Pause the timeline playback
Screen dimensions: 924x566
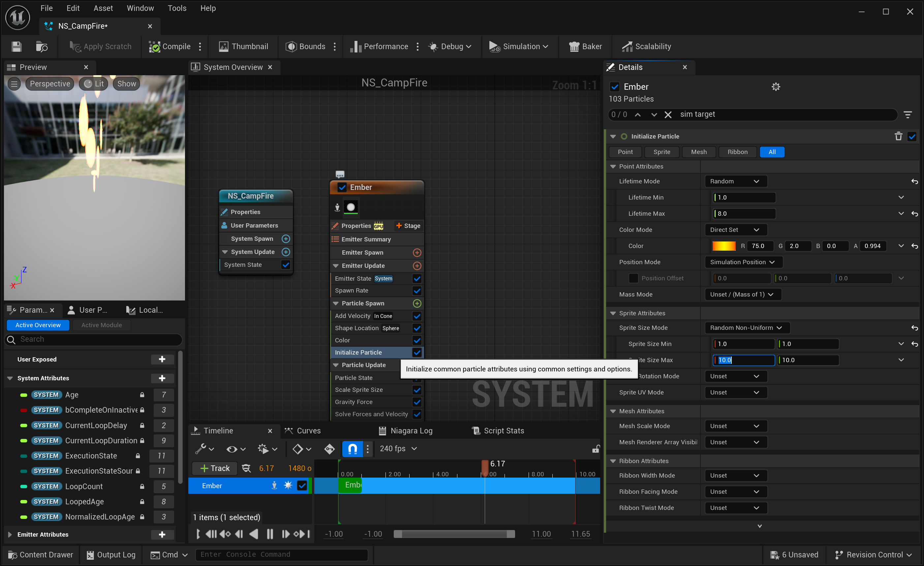(270, 534)
